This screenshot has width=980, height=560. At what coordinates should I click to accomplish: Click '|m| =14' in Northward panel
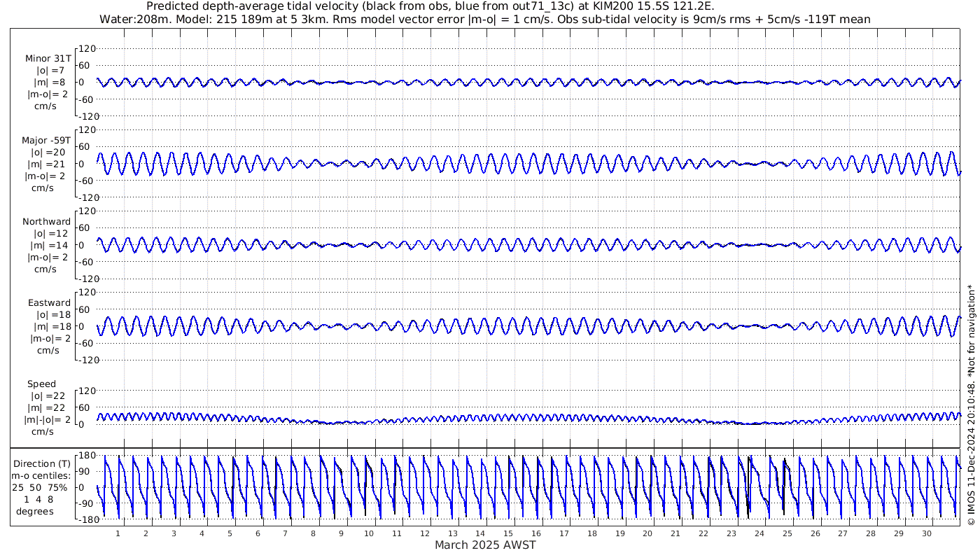point(49,246)
